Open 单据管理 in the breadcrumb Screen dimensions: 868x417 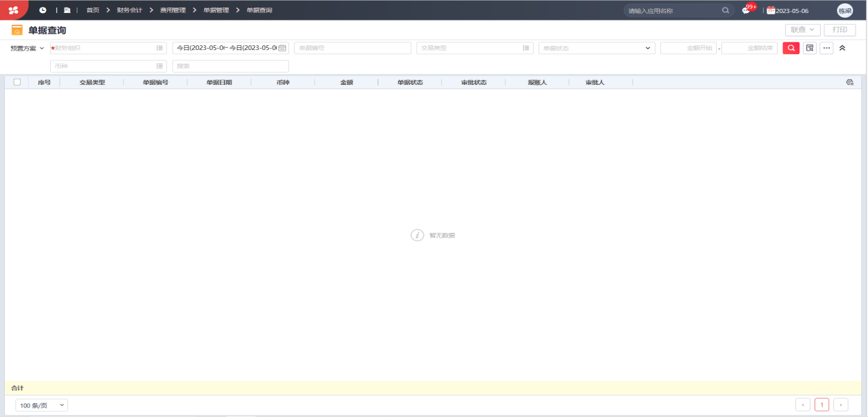click(216, 10)
